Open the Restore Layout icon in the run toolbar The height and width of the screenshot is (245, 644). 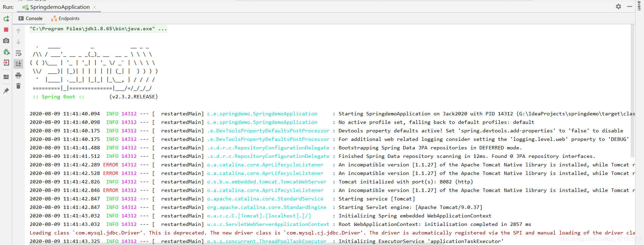tap(6, 77)
